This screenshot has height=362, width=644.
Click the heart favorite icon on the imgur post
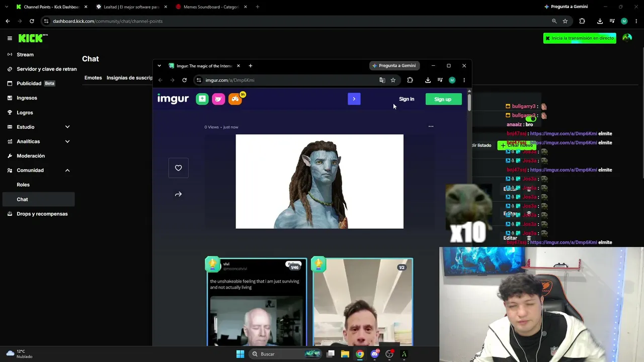pos(179,168)
